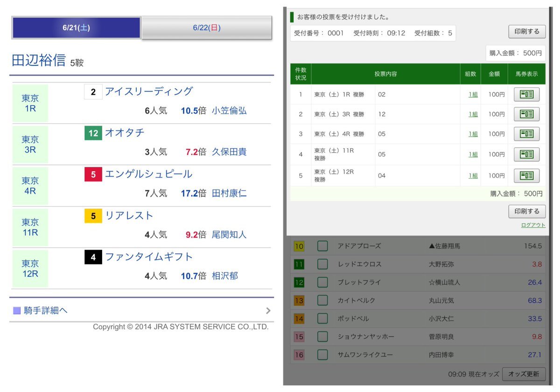
Task: Click horse number 12 badge for オオタチ
Action: [93, 133]
